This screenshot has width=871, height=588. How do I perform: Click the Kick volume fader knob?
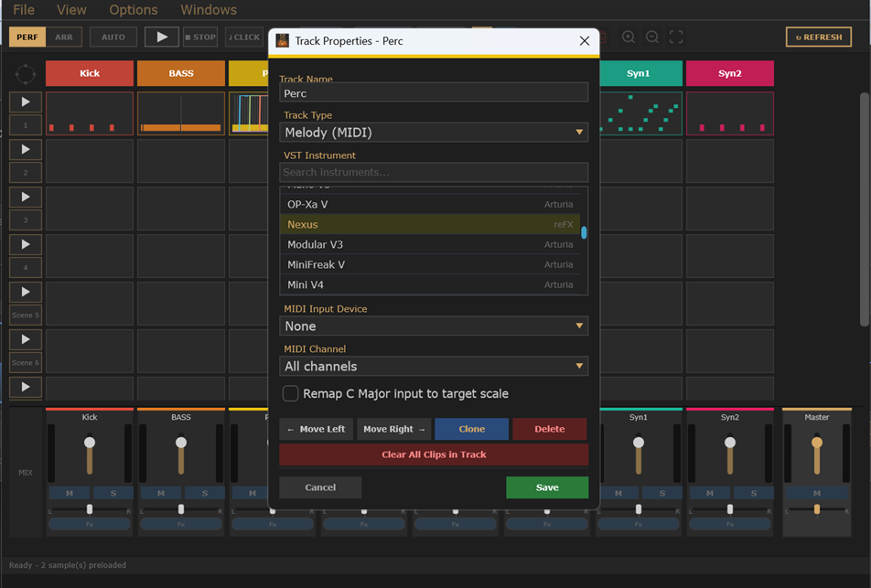click(x=90, y=443)
